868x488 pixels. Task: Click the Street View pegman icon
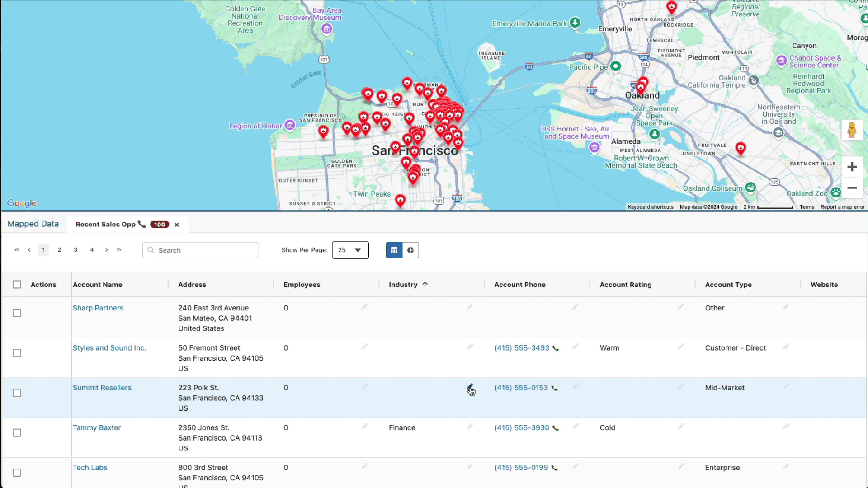point(852,131)
